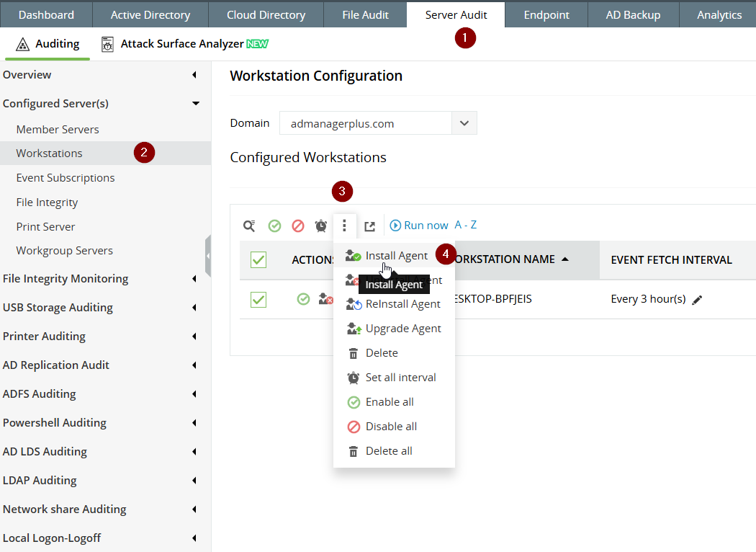Open the Attack Surface Analyzer tab

coord(183,44)
